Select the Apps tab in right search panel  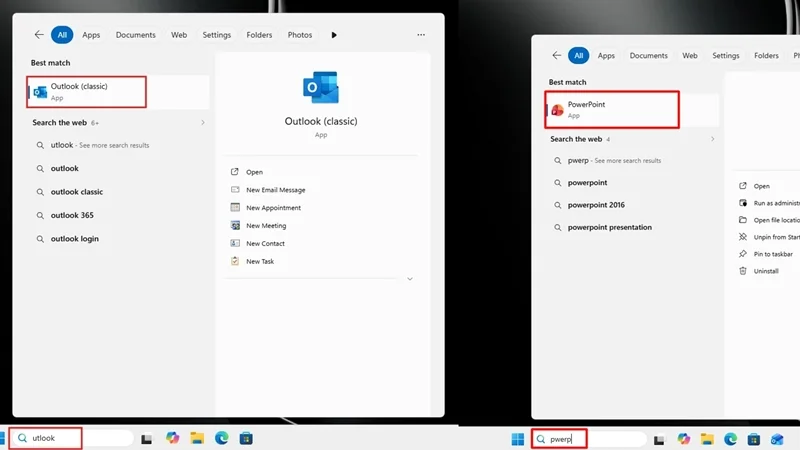(606, 55)
